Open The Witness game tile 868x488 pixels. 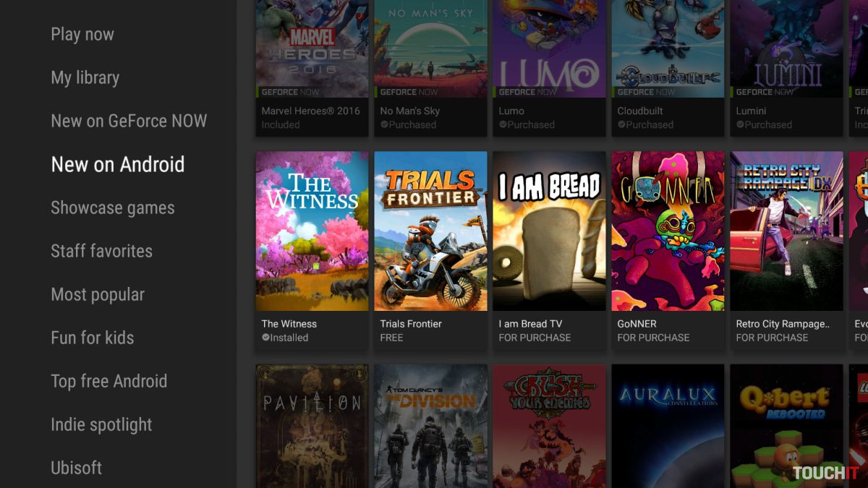(x=312, y=231)
